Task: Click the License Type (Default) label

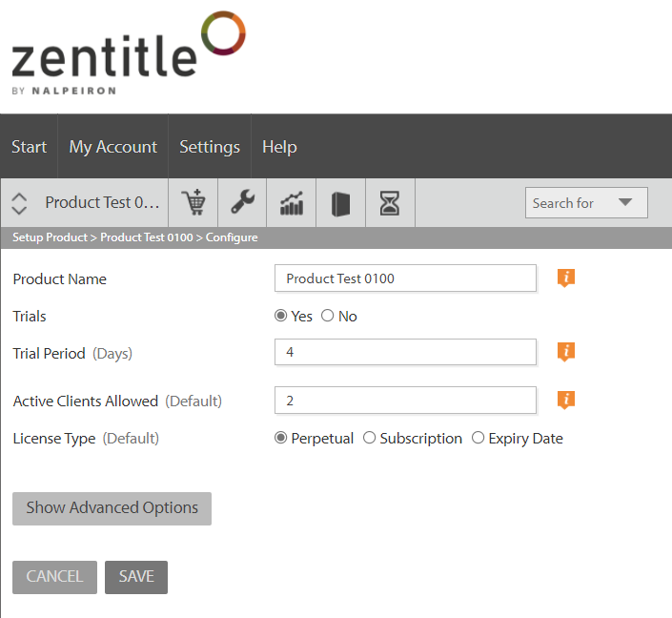Action: 86,439
